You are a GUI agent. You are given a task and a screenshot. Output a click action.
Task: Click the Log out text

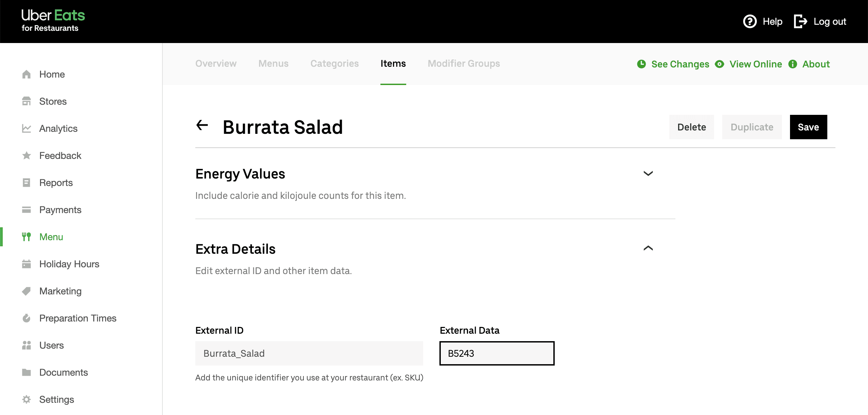pyautogui.click(x=830, y=21)
